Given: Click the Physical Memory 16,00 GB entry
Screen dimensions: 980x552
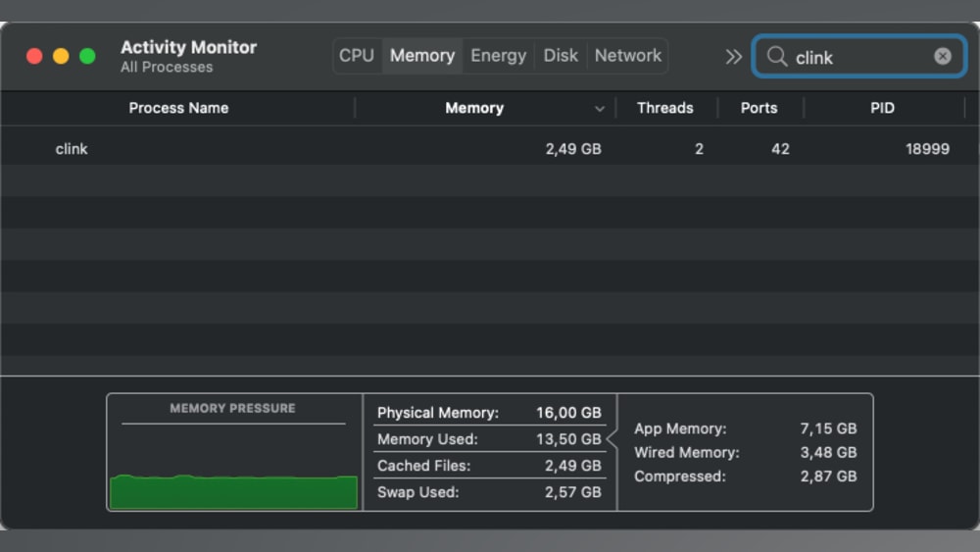Looking at the screenshot, I should [489, 413].
